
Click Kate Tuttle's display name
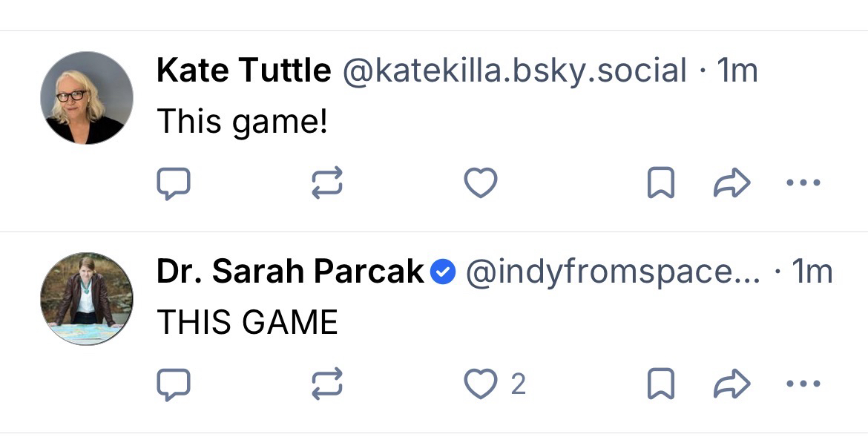tap(243, 71)
